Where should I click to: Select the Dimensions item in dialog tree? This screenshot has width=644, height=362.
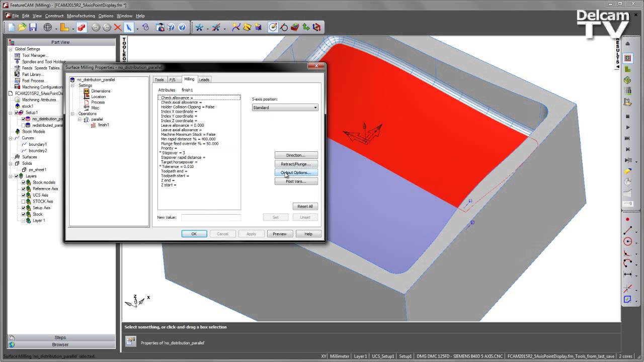pos(100,91)
